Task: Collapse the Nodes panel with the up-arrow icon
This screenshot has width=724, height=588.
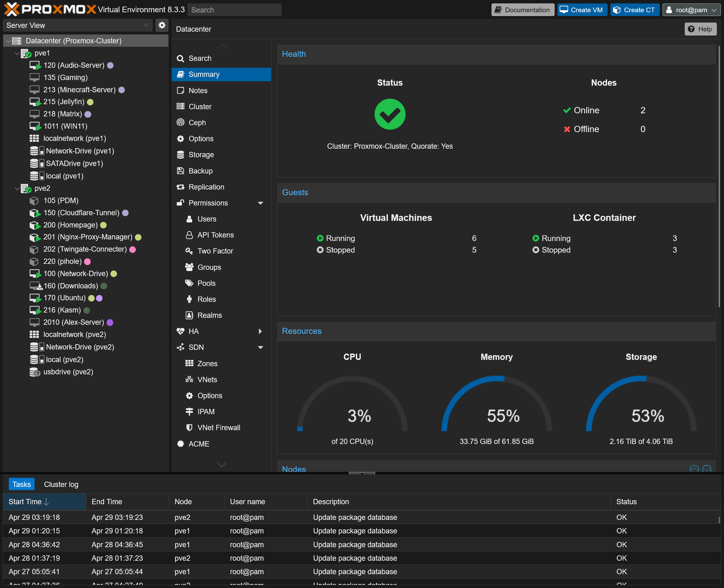Action: point(694,468)
